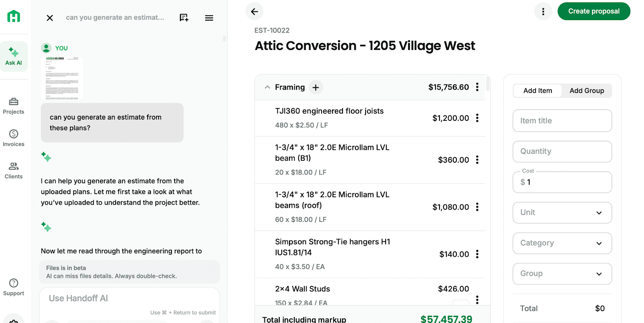Open the Ask AI panel
This screenshot has width=644, height=323.
tap(14, 56)
